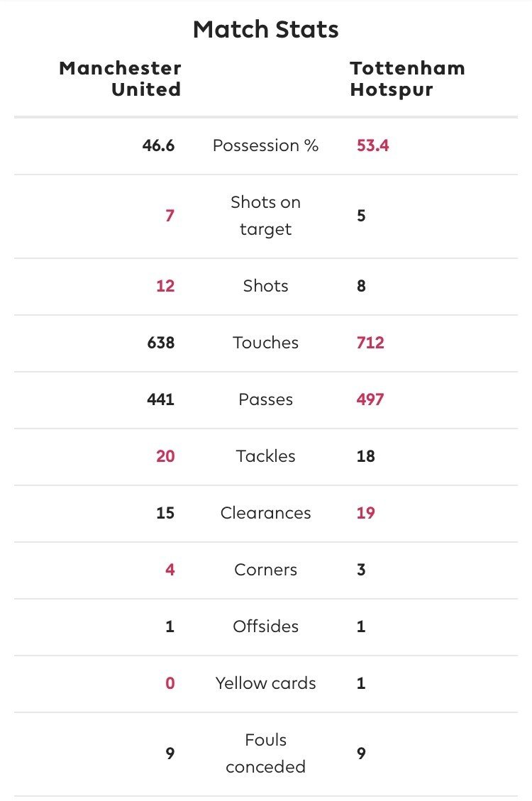The image size is (532, 801).
Task: Click the Fouls conceded stat label
Action: click(265, 753)
